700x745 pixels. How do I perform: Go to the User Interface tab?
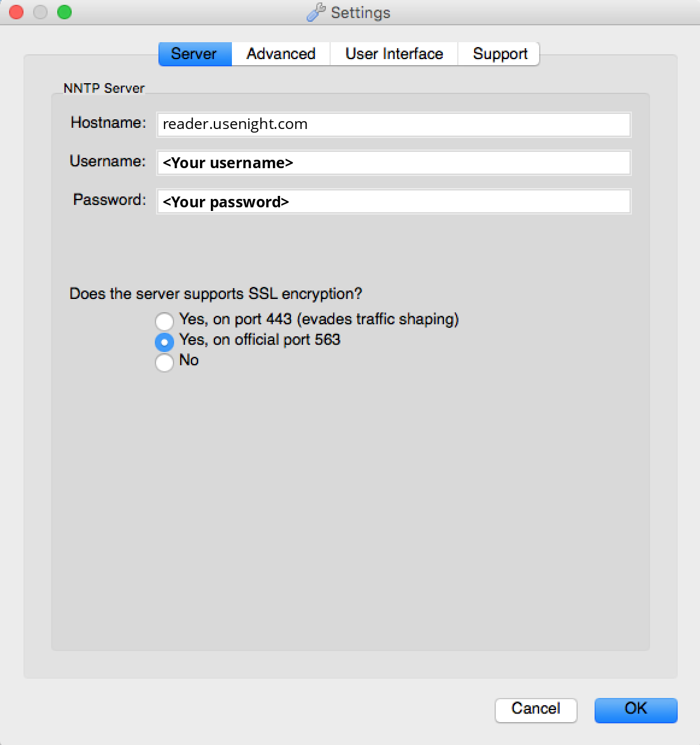coord(394,54)
